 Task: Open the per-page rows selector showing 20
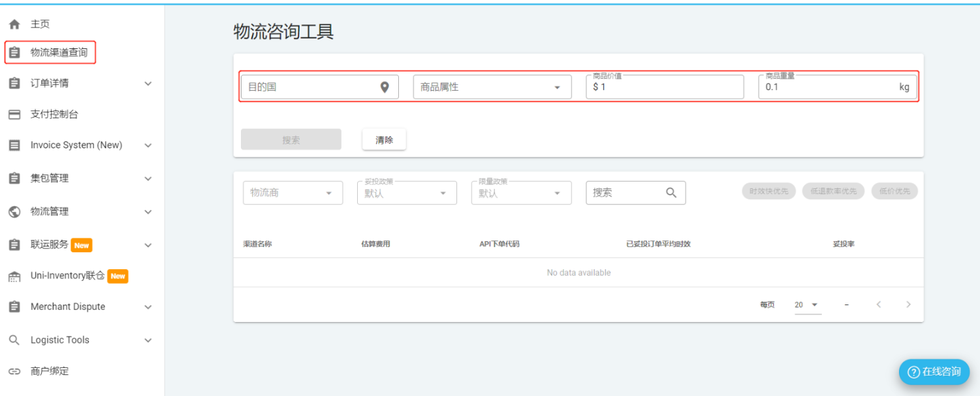pyautogui.click(x=807, y=305)
